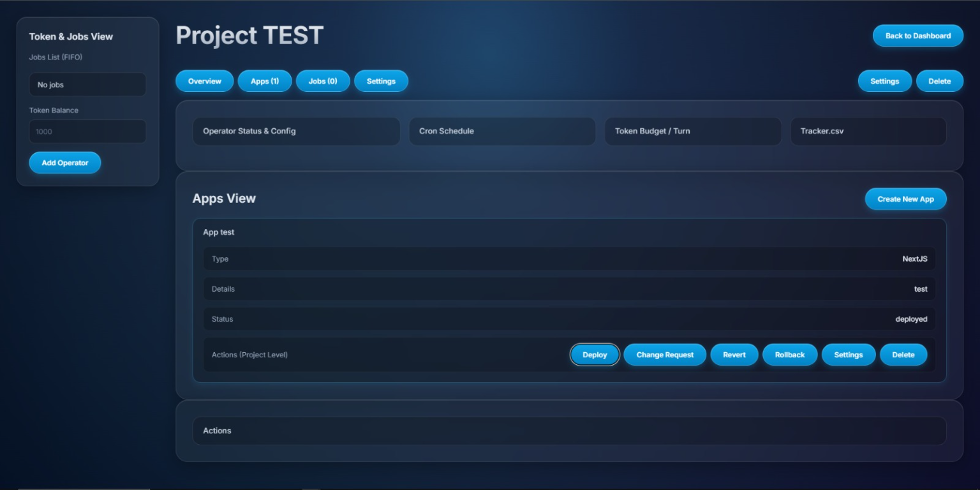Deploy the App test
980x490 pixels.
coord(595,355)
